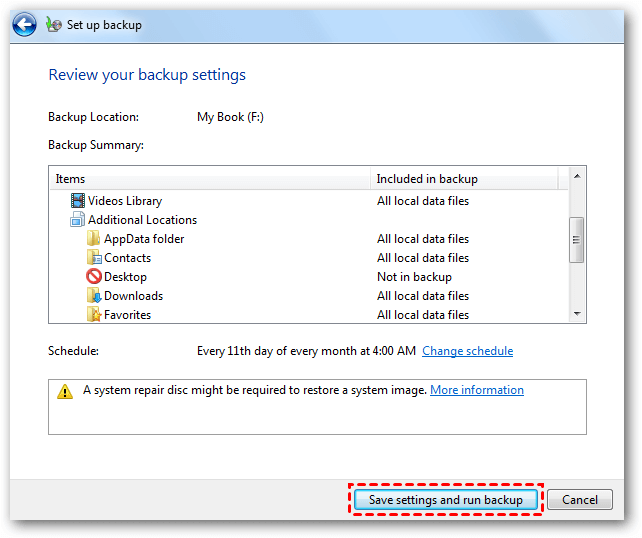Image resolution: width=642 pixels, height=538 pixels.
Task: Click the scroll down arrow of summary list
Action: click(x=577, y=314)
